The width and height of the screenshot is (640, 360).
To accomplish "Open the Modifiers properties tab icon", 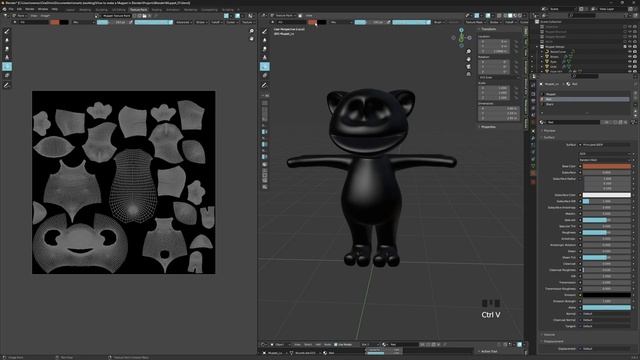I will pyautogui.click(x=533, y=138).
